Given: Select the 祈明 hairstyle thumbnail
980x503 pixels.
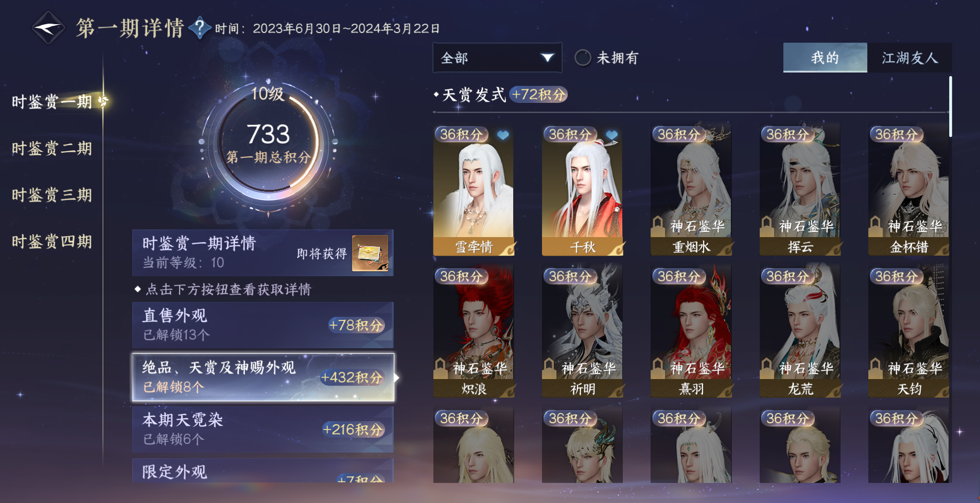Looking at the screenshot, I should 582,331.
